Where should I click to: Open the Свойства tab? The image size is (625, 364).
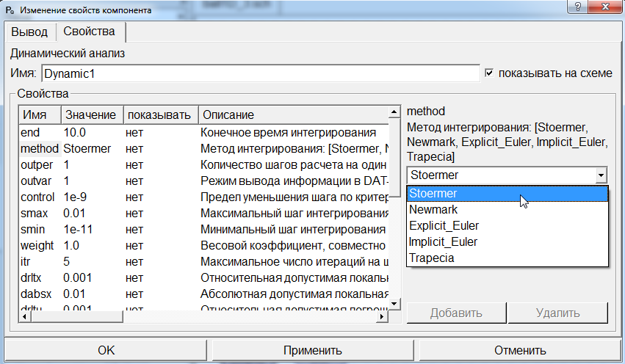[x=89, y=32]
